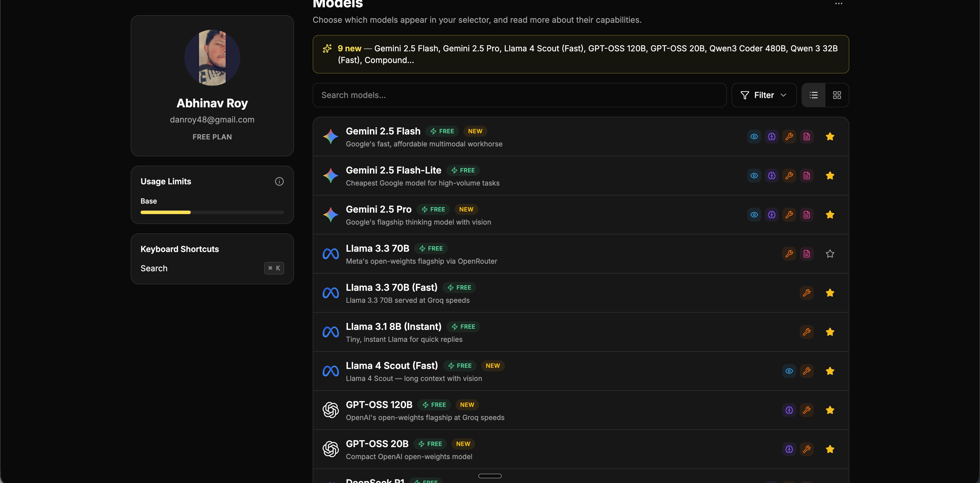Click the vision eye icon for Llama 4 Scout (Fast)

click(789, 371)
